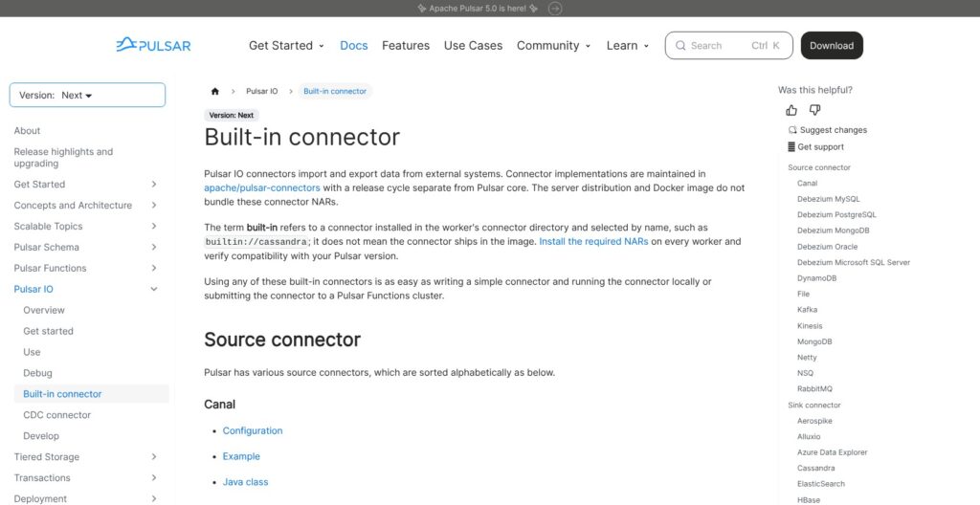Viewport: 980px width, 505px height.
Task: Expand the Deployment section
Action: [154, 498]
